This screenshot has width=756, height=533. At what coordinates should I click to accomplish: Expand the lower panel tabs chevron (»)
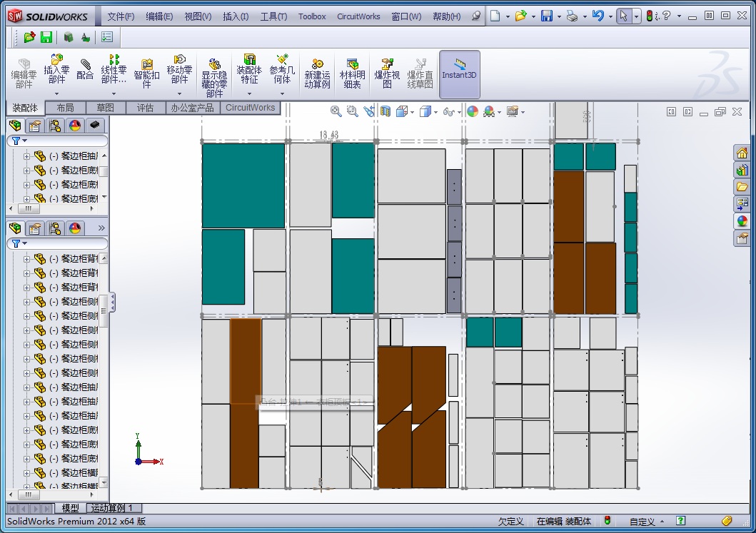101,228
